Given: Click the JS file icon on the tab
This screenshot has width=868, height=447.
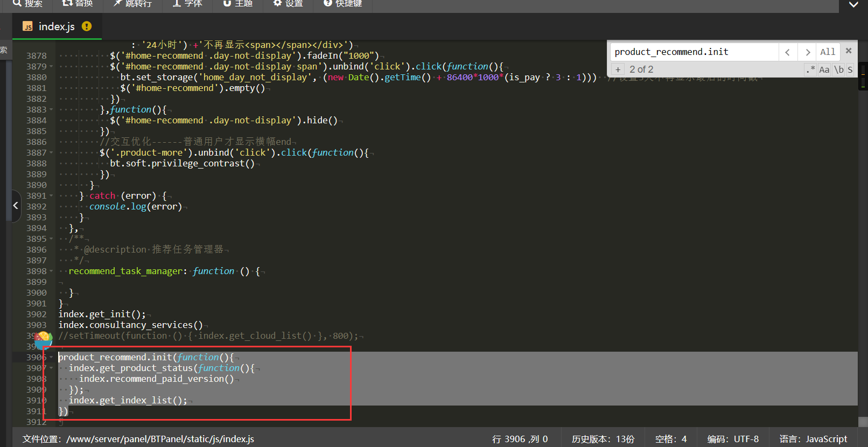Looking at the screenshot, I should point(27,26).
